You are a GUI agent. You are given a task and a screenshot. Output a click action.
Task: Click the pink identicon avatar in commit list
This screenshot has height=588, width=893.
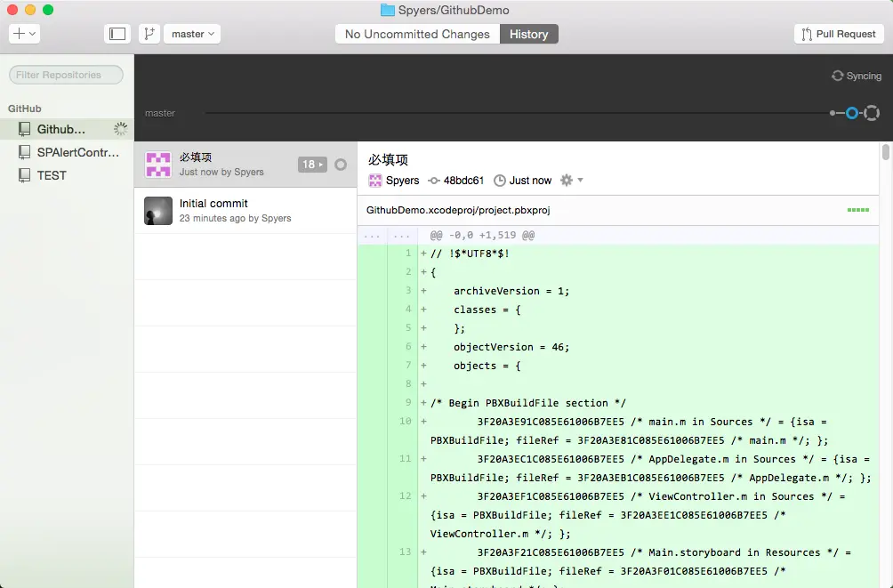click(x=158, y=165)
